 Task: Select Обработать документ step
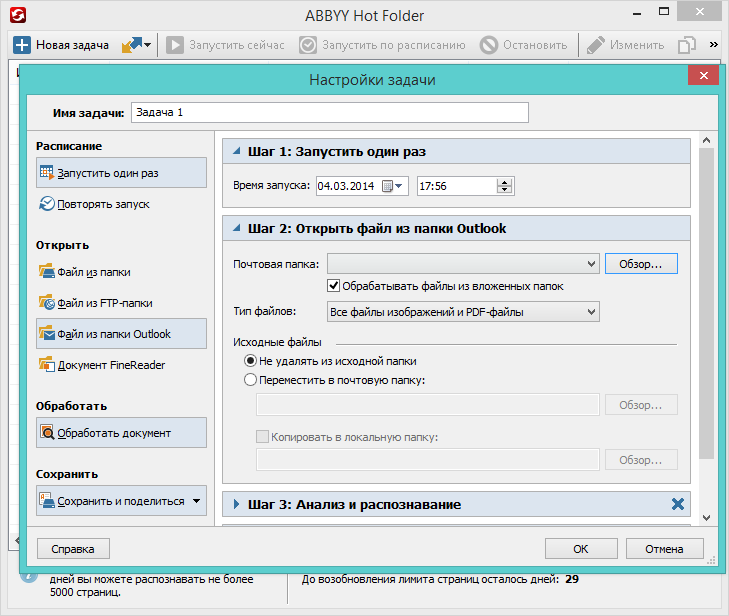pos(121,433)
